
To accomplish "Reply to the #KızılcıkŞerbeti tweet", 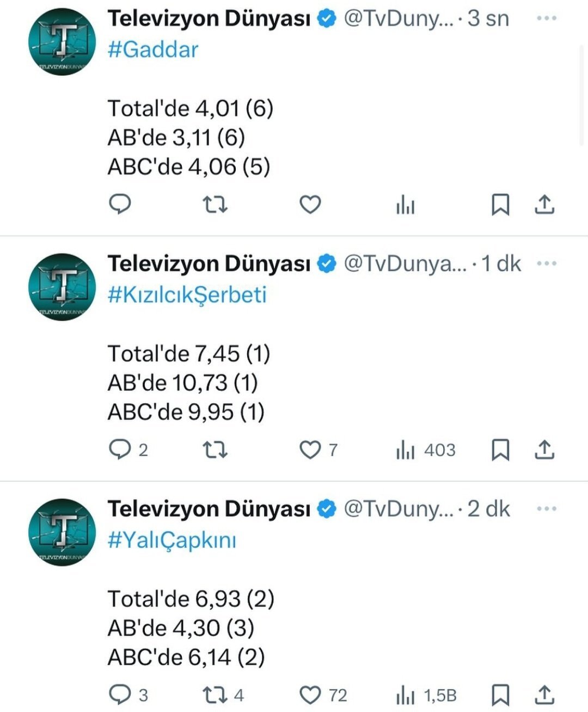I will pos(120,450).
